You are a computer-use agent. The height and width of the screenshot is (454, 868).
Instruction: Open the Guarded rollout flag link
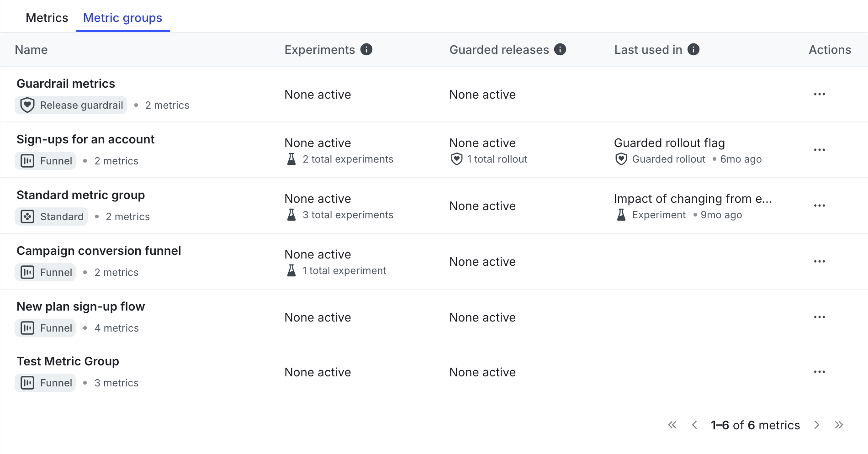point(669,143)
